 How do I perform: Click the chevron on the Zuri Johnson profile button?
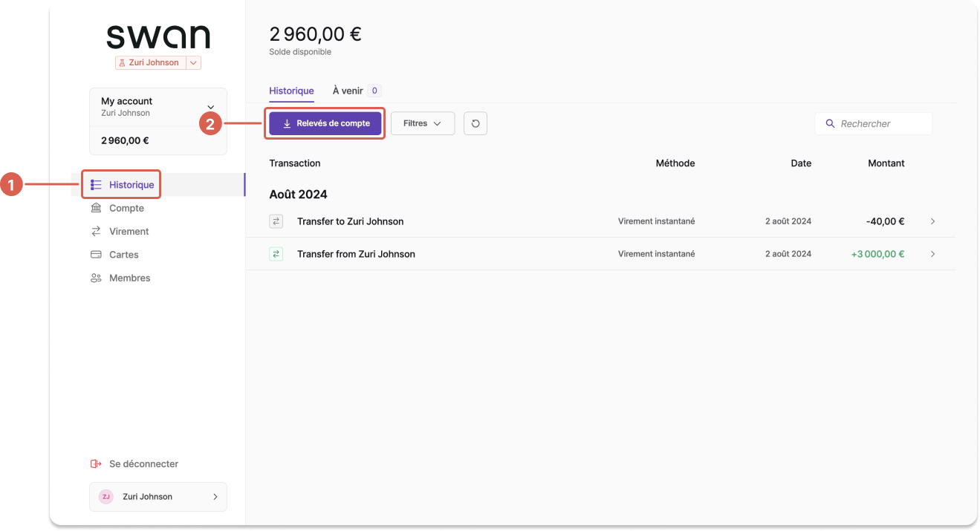click(215, 497)
